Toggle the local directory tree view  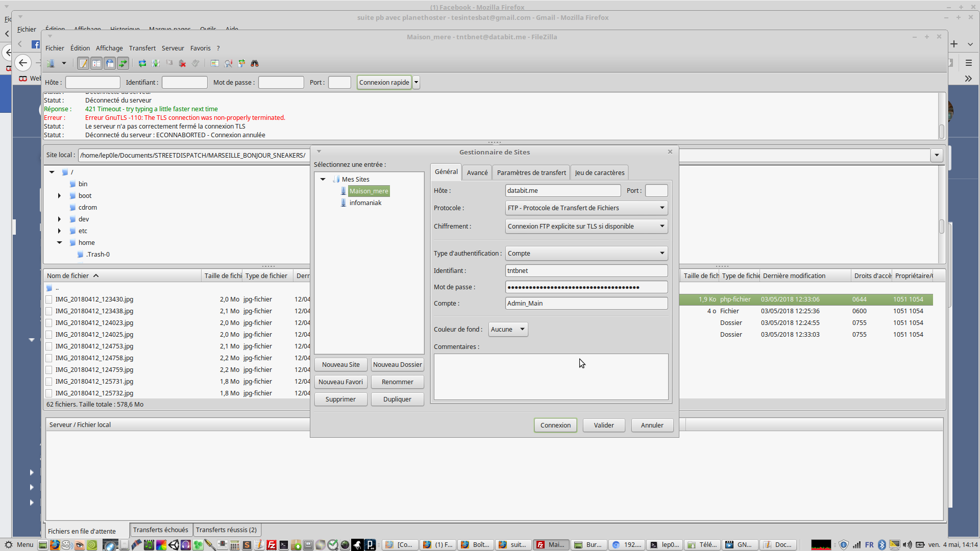96,63
